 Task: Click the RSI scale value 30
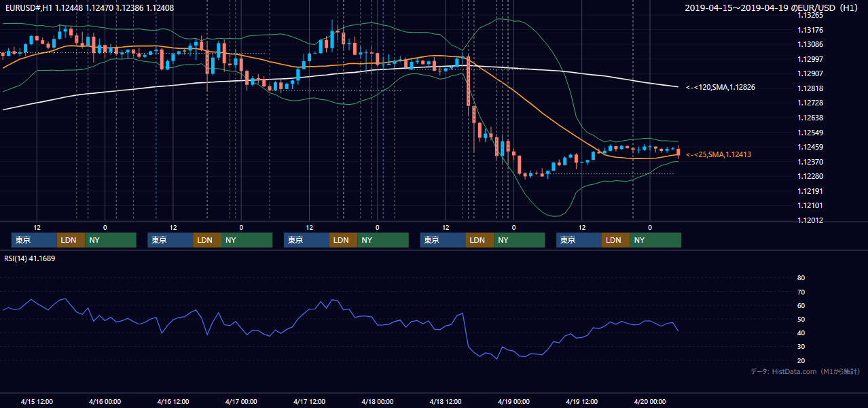801,347
